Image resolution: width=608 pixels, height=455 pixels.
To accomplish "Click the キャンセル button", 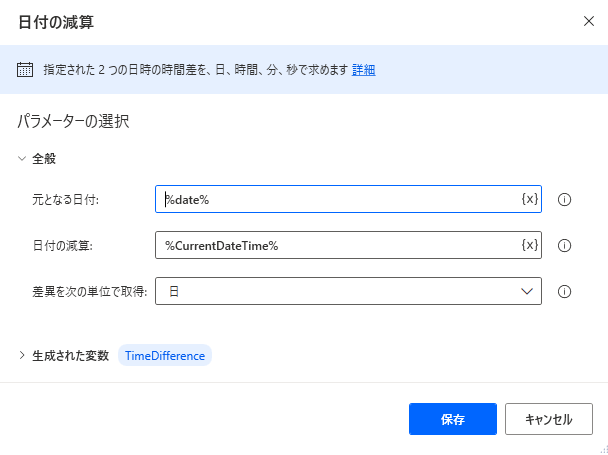I will [x=549, y=419].
